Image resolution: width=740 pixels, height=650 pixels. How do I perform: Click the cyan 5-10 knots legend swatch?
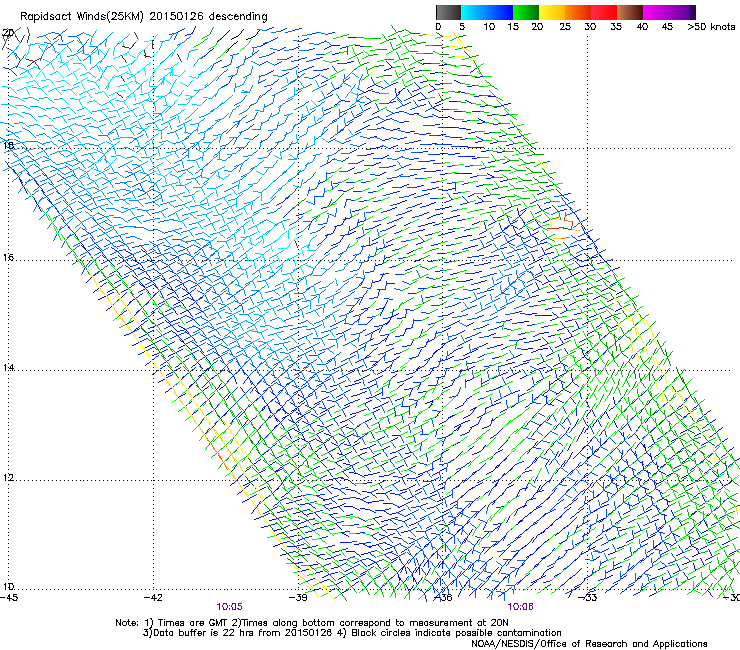coord(473,12)
